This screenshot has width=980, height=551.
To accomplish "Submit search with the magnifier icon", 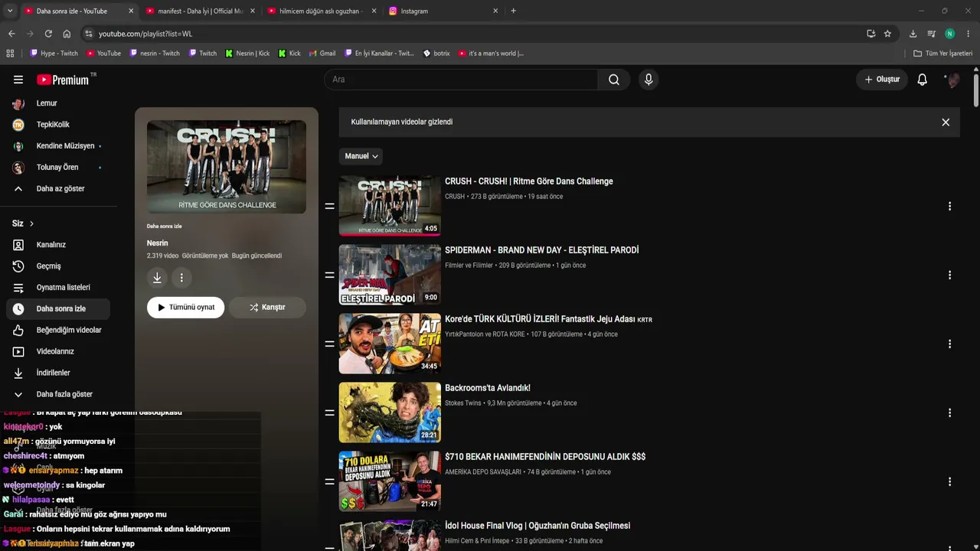I will (x=614, y=80).
